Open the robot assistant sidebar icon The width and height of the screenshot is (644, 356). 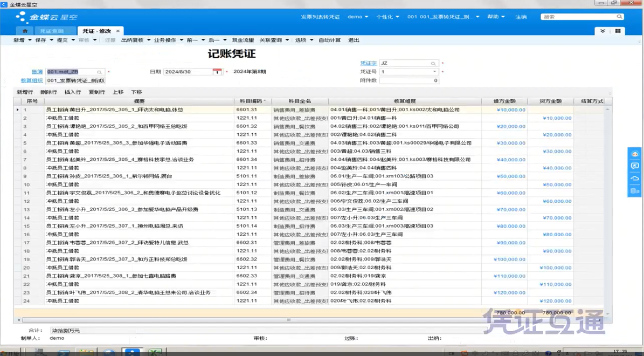pyautogui.click(x=635, y=154)
